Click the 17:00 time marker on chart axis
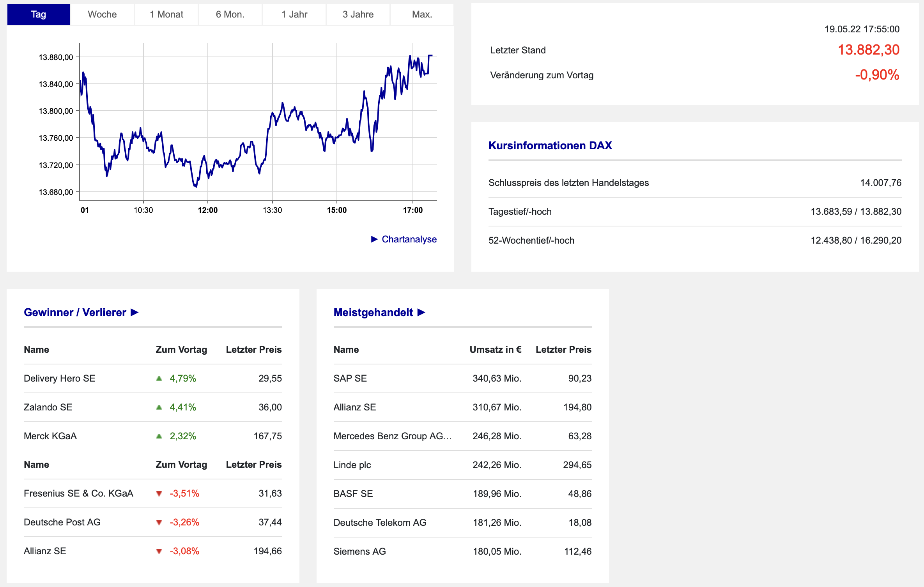Viewport: 924px width, 587px height. click(x=413, y=210)
